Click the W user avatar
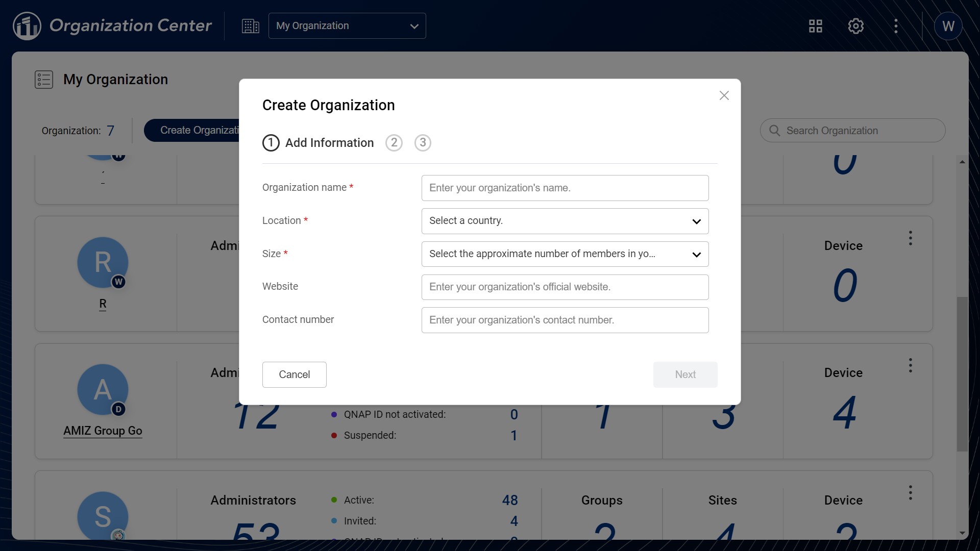 pyautogui.click(x=948, y=26)
